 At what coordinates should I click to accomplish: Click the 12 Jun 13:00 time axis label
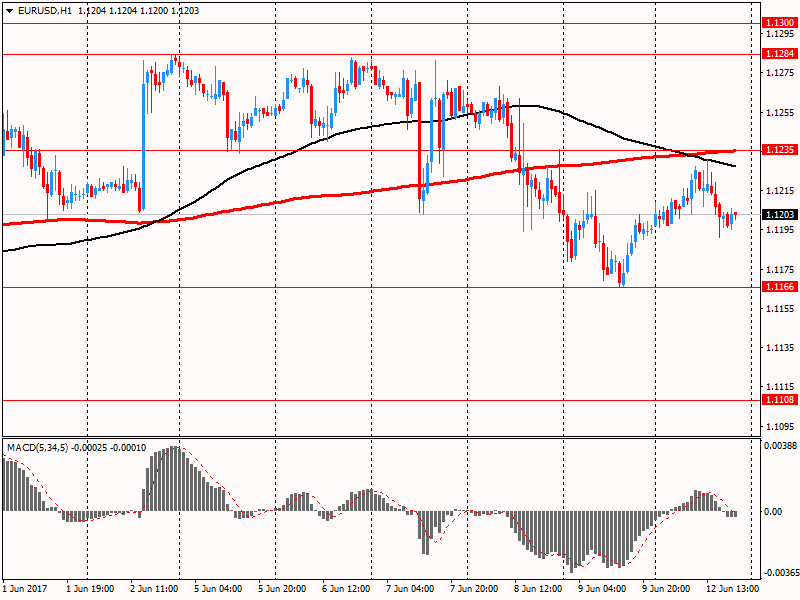(732, 589)
